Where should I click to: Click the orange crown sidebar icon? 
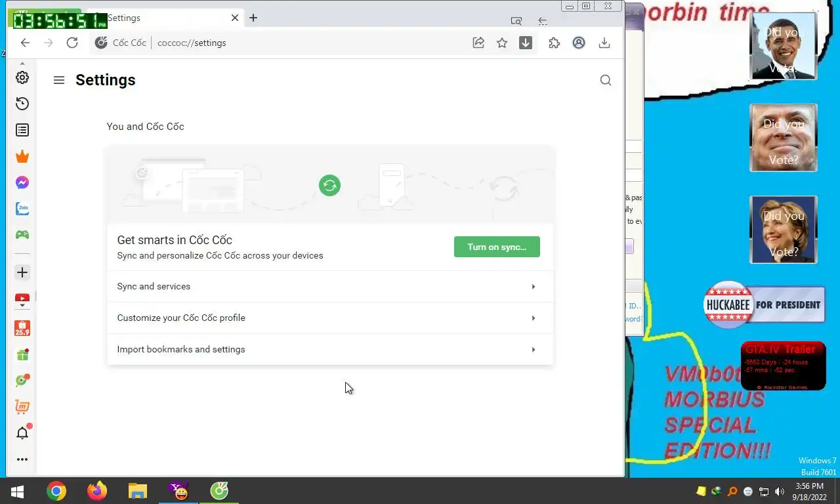(22, 156)
